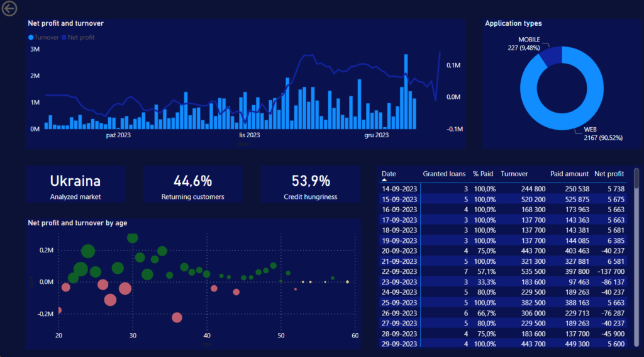Sort the table by Granted loans column
Image resolution: width=644 pixels, height=357 pixels.
(444, 174)
